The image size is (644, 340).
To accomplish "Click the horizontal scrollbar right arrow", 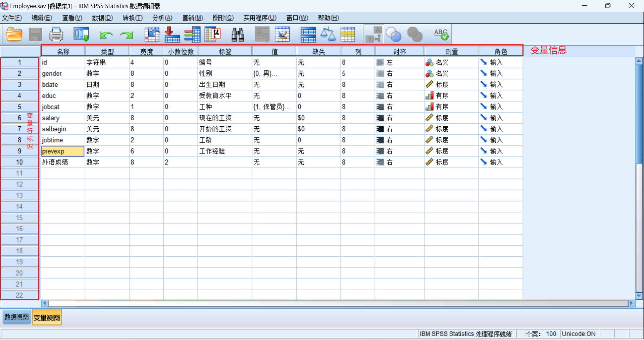I will [x=632, y=303].
